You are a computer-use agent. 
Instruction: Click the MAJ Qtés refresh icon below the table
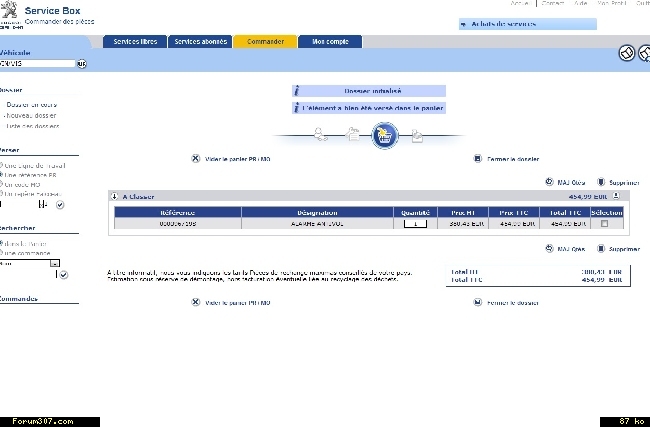coord(549,248)
